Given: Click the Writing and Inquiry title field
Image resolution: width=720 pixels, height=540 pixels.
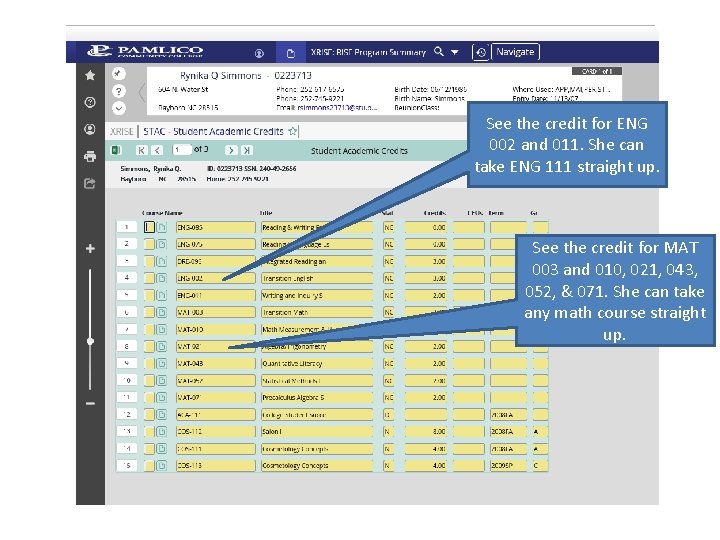Looking at the screenshot, I should tap(316, 295).
